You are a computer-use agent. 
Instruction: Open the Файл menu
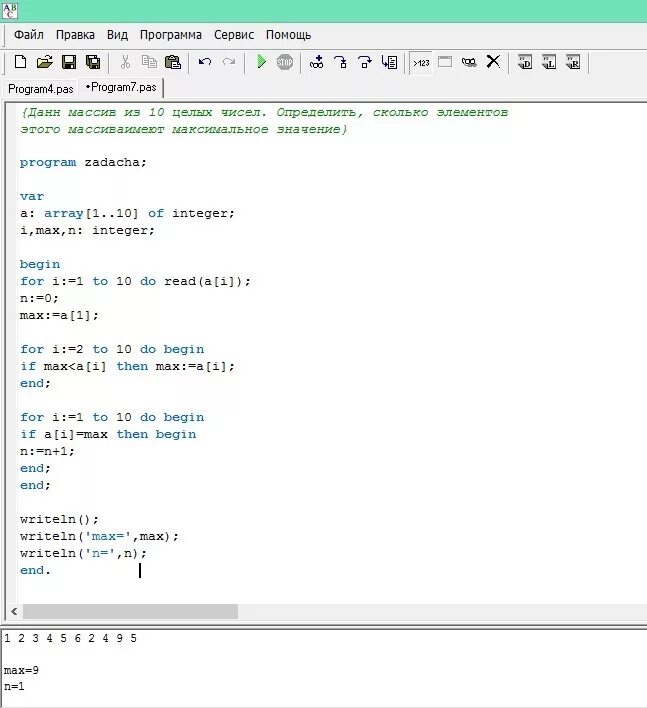coord(28,35)
